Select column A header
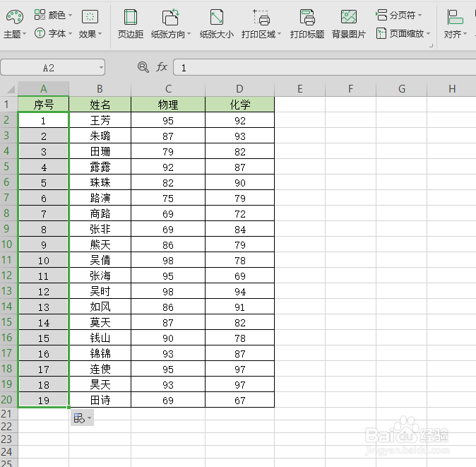Viewport: 476px width, 467px height. coord(43,89)
